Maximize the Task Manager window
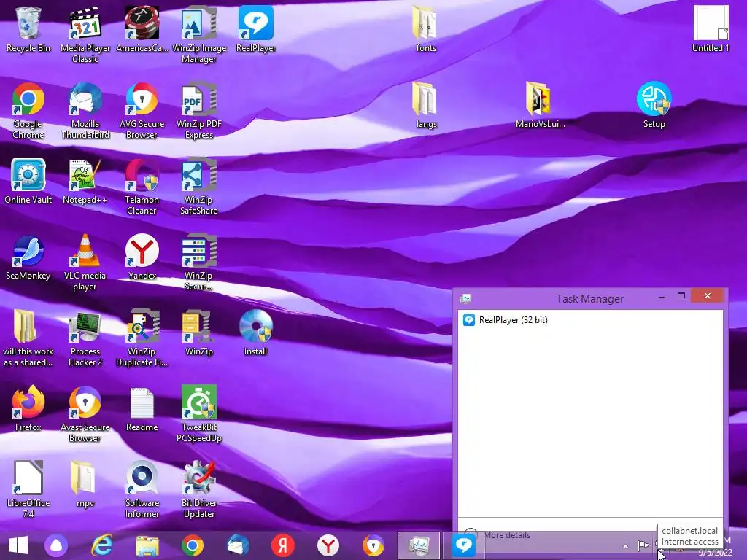The image size is (747, 560). [x=681, y=296]
